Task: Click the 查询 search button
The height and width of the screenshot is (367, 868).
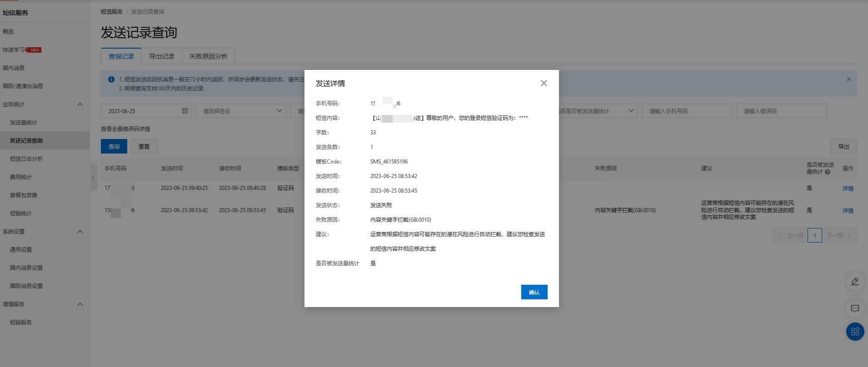Action: [x=114, y=146]
